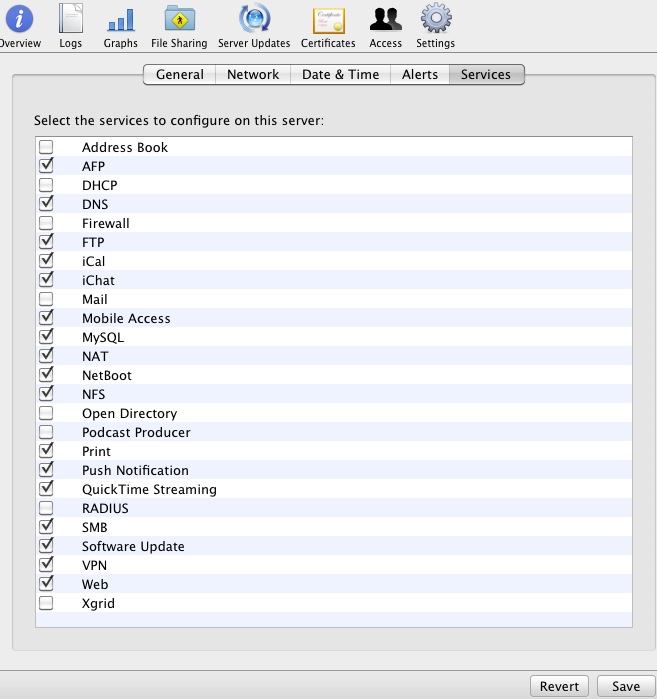This screenshot has height=699, width=657.
Task: Select the 'Address Book' row label
Action: pos(125,148)
